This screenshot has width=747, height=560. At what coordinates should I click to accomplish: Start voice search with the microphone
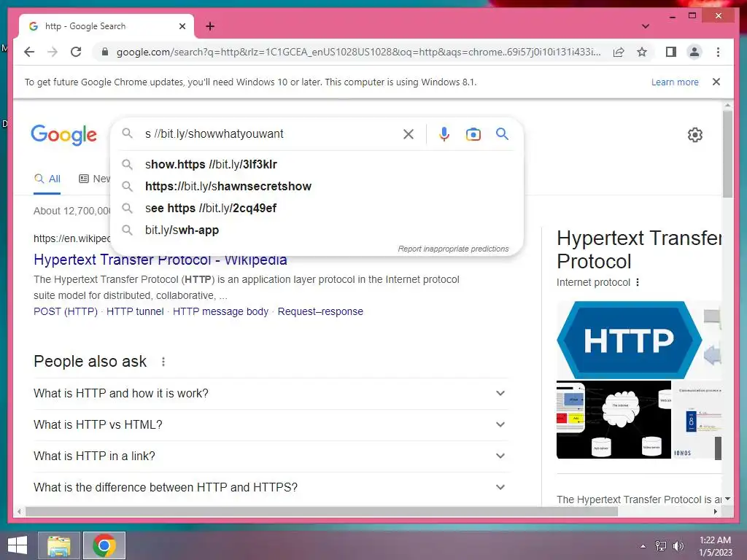pyautogui.click(x=444, y=134)
